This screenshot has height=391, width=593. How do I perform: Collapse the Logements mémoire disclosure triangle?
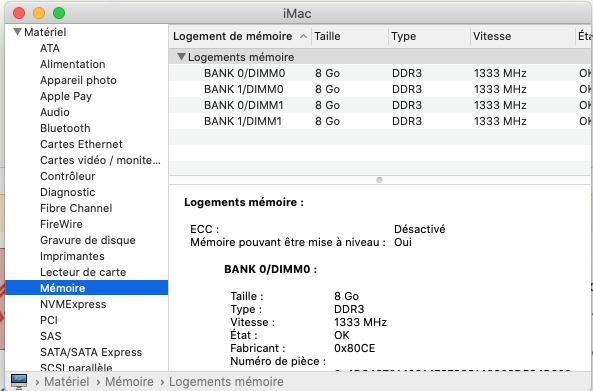(x=182, y=57)
